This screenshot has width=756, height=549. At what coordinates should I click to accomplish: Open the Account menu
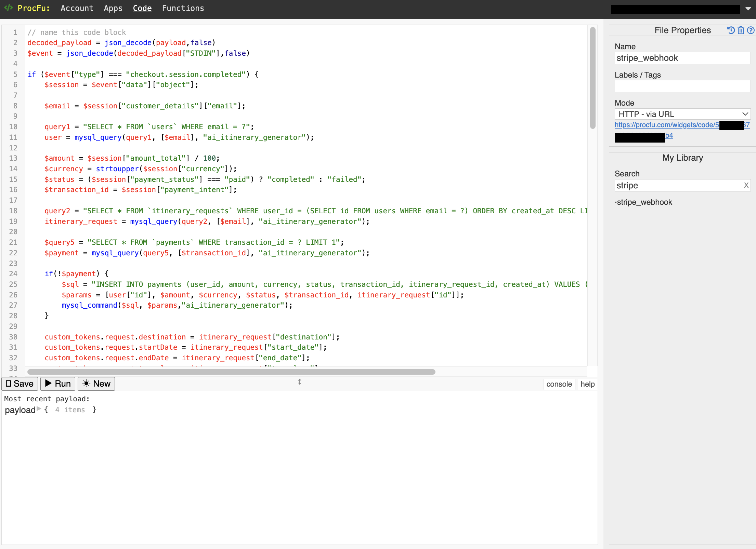click(77, 8)
